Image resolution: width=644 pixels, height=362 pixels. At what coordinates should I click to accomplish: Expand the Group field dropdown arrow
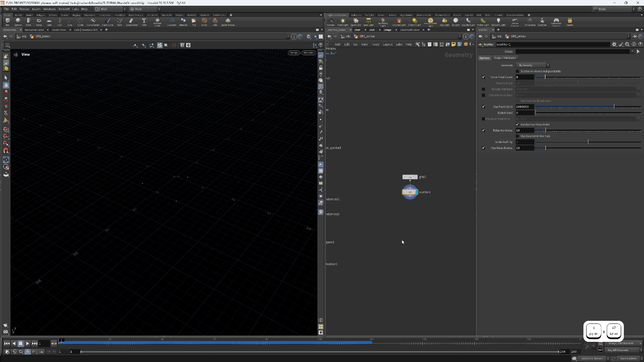[x=632, y=51]
